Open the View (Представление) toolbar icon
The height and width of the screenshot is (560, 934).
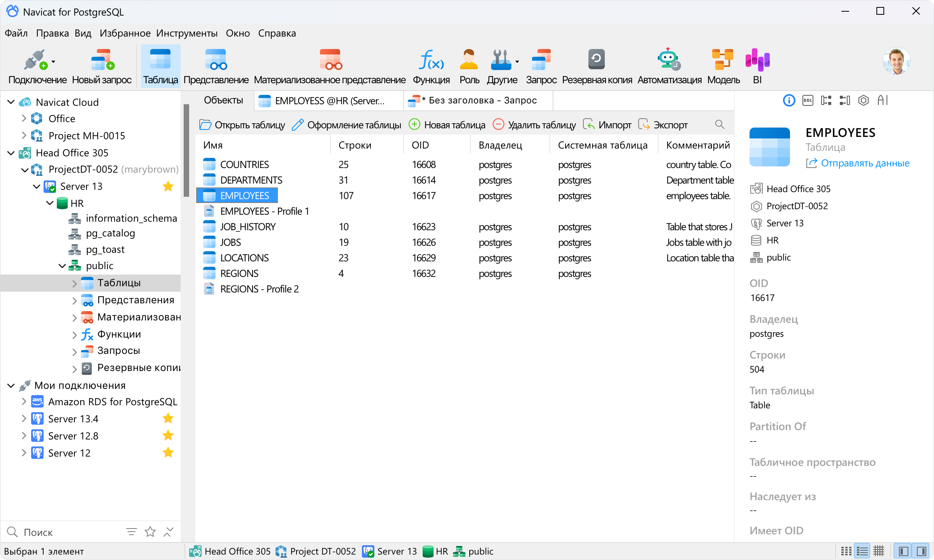(216, 66)
